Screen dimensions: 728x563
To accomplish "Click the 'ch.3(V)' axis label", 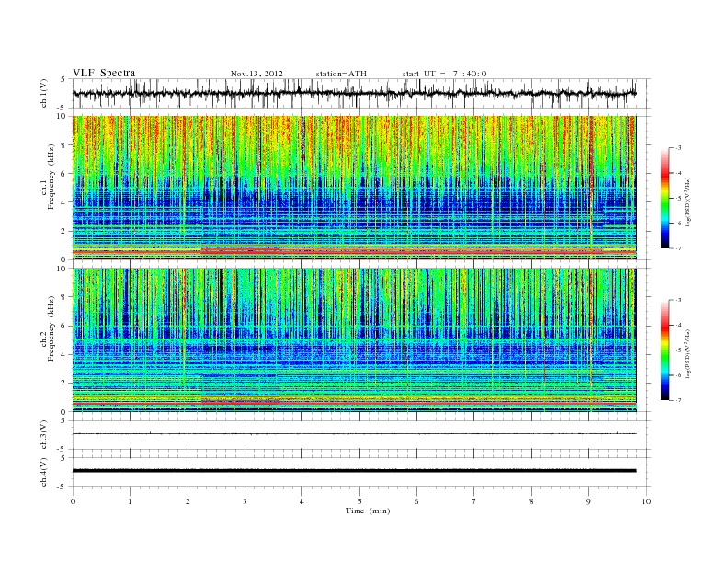I will [44, 435].
